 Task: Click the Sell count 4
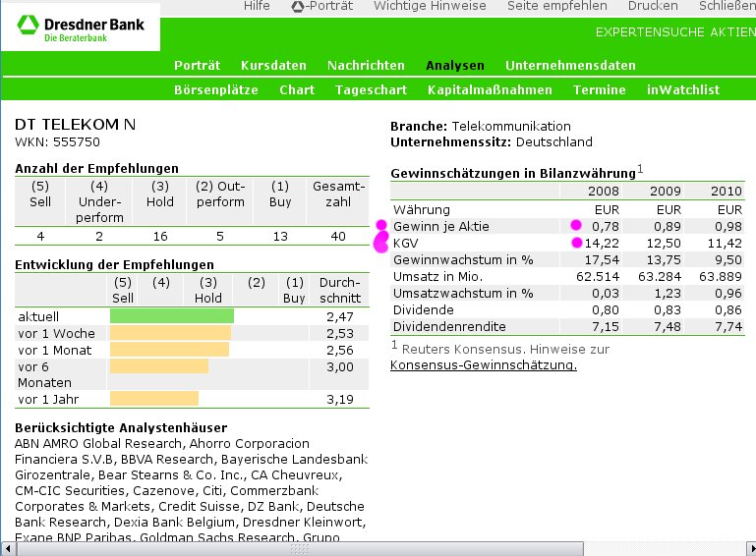(x=40, y=236)
